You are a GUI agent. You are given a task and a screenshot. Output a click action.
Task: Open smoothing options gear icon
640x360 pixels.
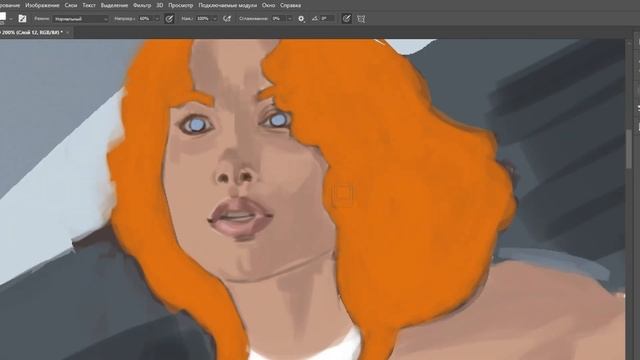click(301, 19)
